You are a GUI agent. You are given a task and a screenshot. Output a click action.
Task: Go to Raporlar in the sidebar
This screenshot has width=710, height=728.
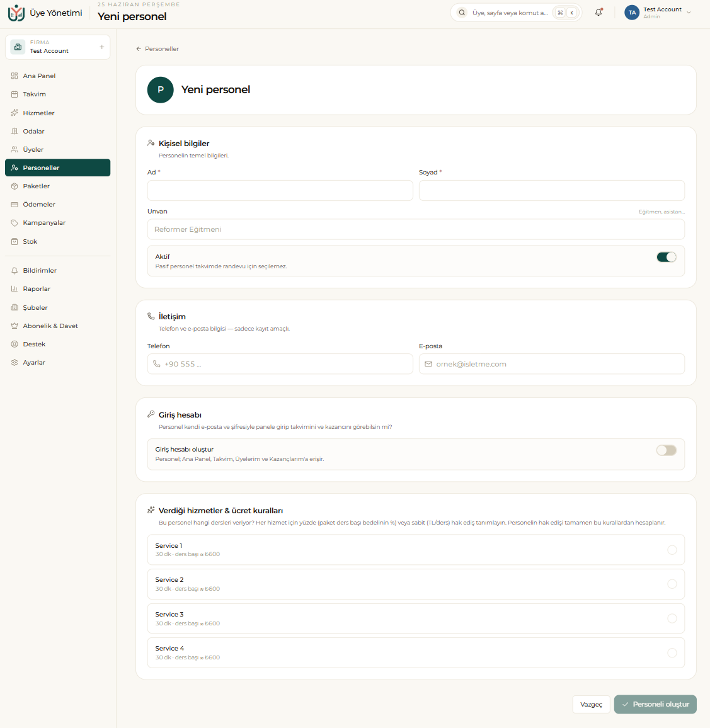[x=57, y=289]
